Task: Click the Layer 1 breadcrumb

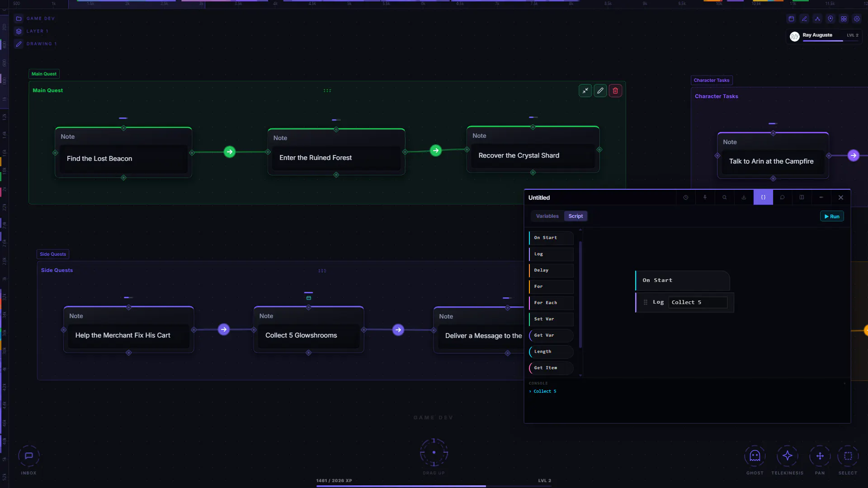Action: click(32, 31)
